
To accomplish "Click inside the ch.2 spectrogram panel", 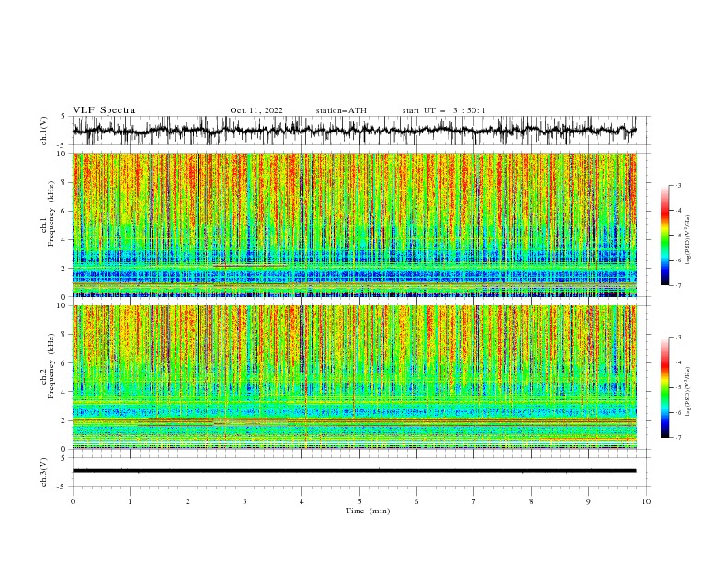I will [x=354, y=377].
